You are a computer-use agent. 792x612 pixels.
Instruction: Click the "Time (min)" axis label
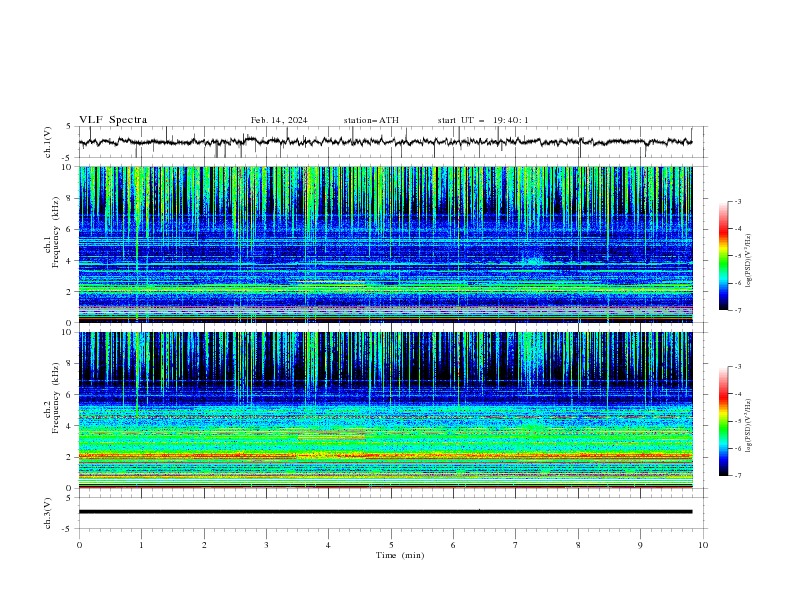point(400,555)
